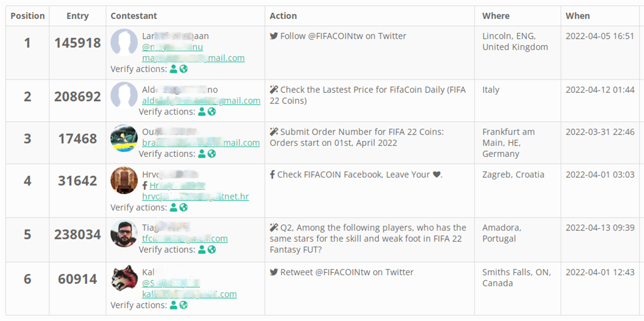This screenshot has height=321, width=644.
Task: Click user verify icon for entry 31642
Action: point(173,208)
